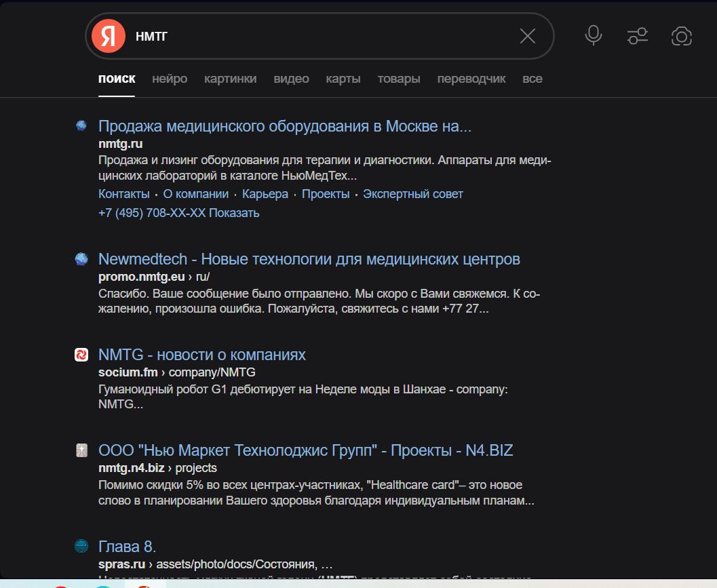The image size is (717, 588).
Task: Click the teal favicon beside Глава 8.
Action: coord(81,546)
